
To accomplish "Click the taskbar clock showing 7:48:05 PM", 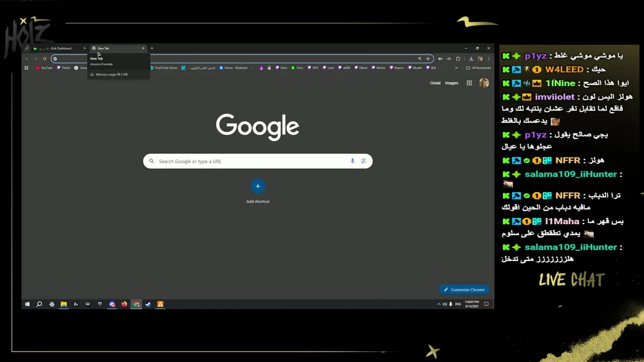I will [x=471, y=304].
